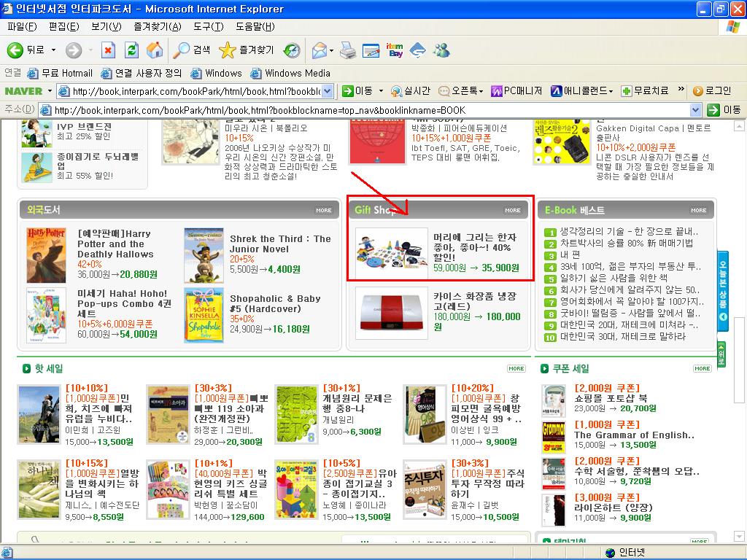This screenshot has width=747, height=560.
Task: Open the 파일(F) menu
Action: (22, 27)
